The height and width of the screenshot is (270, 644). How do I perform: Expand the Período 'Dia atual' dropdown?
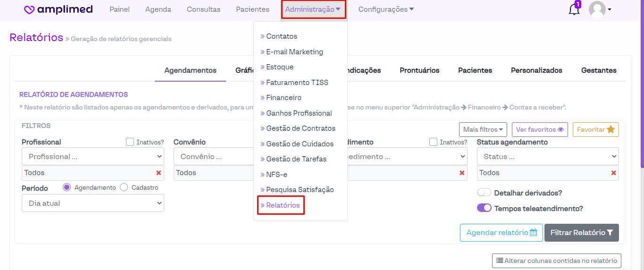(x=93, y=203)
